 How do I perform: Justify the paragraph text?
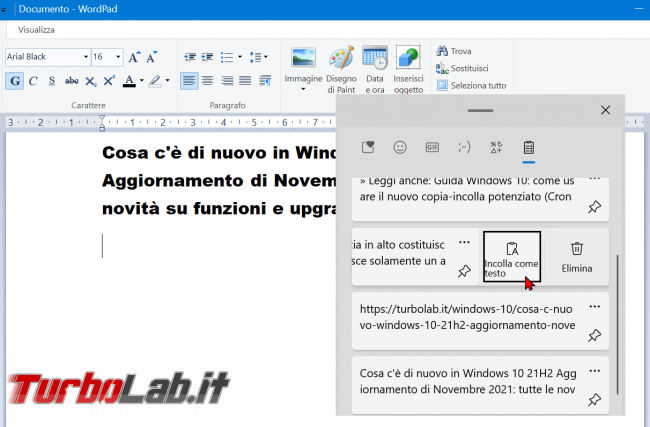pos(245,80)
